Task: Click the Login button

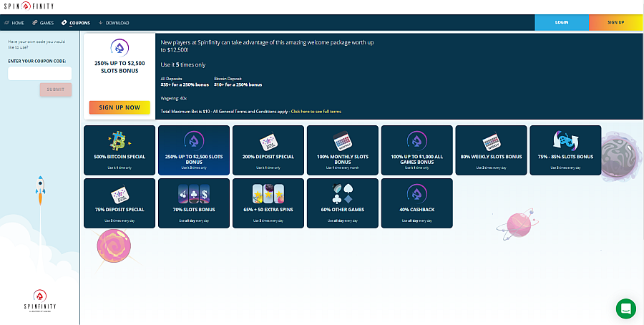Action: (562, 23)
